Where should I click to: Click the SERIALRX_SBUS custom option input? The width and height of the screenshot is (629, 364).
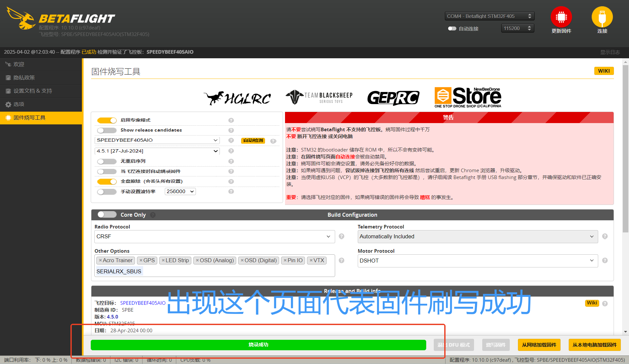(119, 271)
